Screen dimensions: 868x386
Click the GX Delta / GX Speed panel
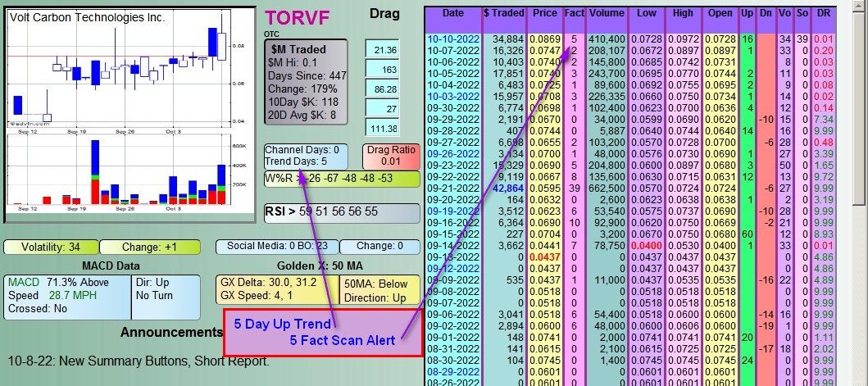pyautogui.click(x=276, y=289)
